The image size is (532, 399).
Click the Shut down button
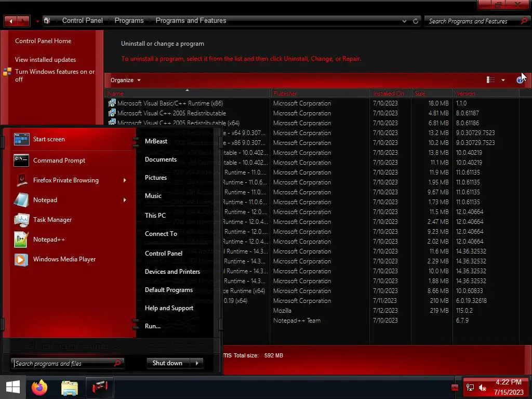tap(169, 363)
